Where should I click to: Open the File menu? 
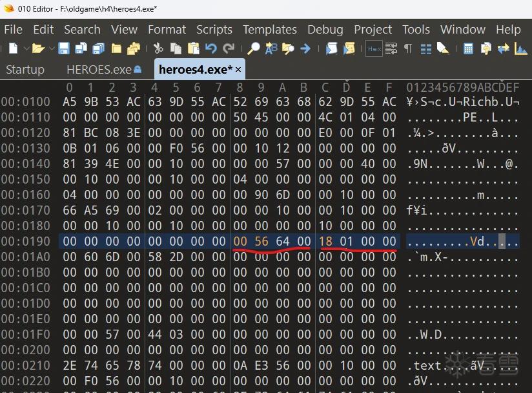(x=13, y=30)
